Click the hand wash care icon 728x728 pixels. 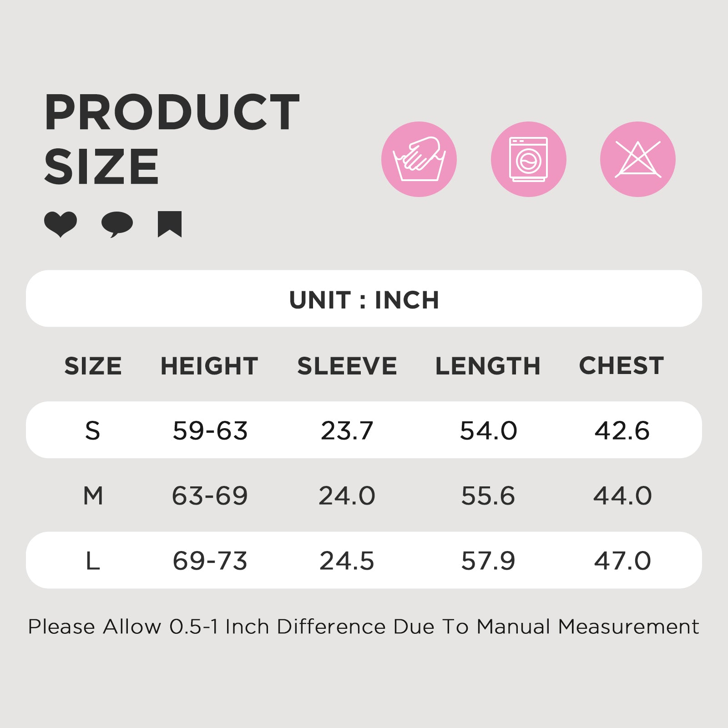point(419,159)
